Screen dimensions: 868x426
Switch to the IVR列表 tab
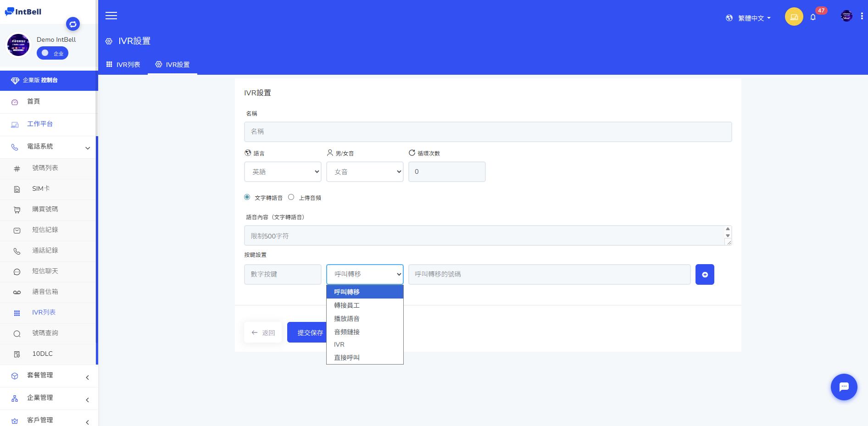coord(123,65)
